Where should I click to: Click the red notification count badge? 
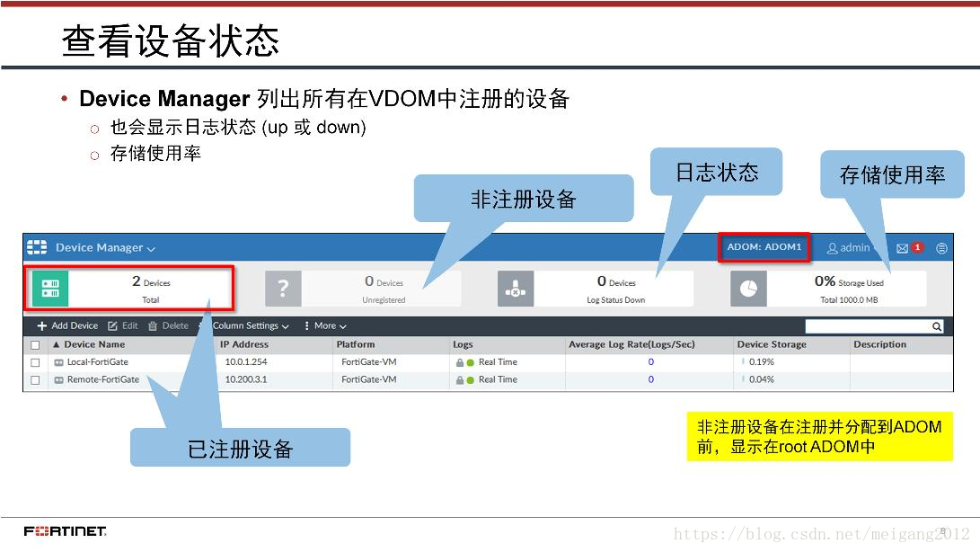pos(917,247)
